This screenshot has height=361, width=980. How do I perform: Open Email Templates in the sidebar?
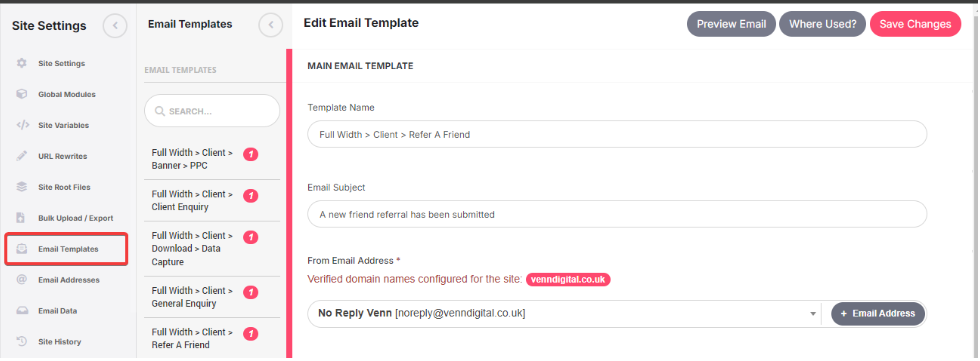[x=66, y=249]
